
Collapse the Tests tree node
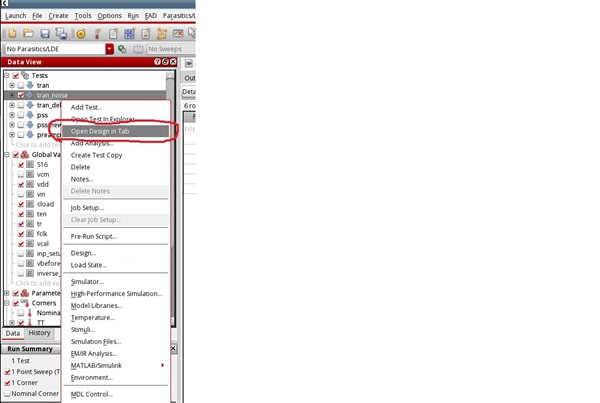[x=6, y=75]
